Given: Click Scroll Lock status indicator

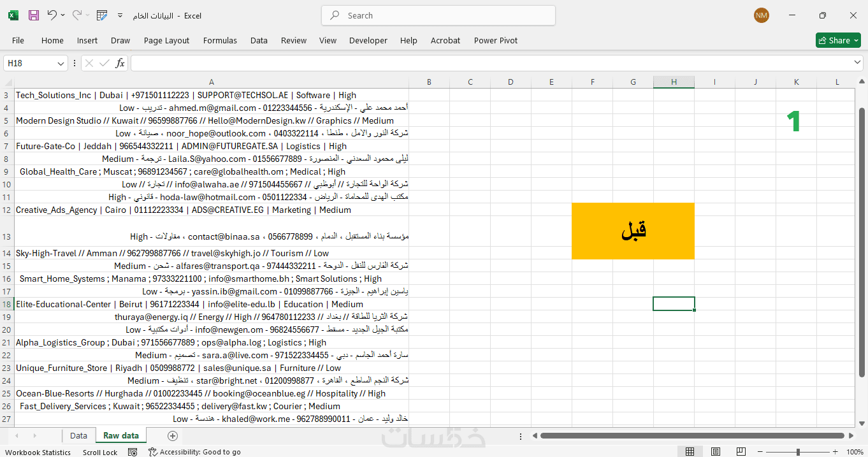Looking at the screenshot, I should (100, 452).
